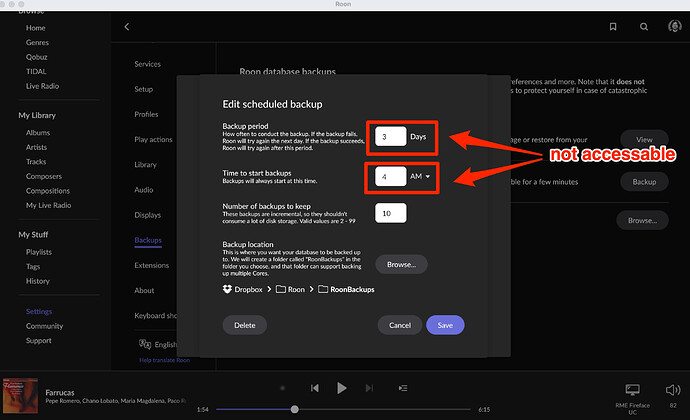Switch to Displays settings tab
The height and width of the screenshot is (420, 690).
pyautogui.click(x=147, y=215)
